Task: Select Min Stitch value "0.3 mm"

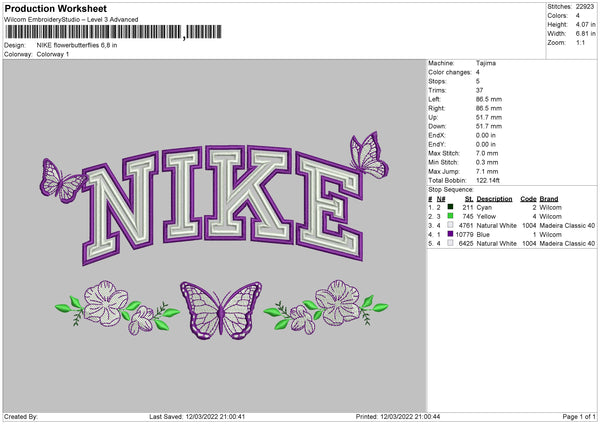Action: click(487, 162)
